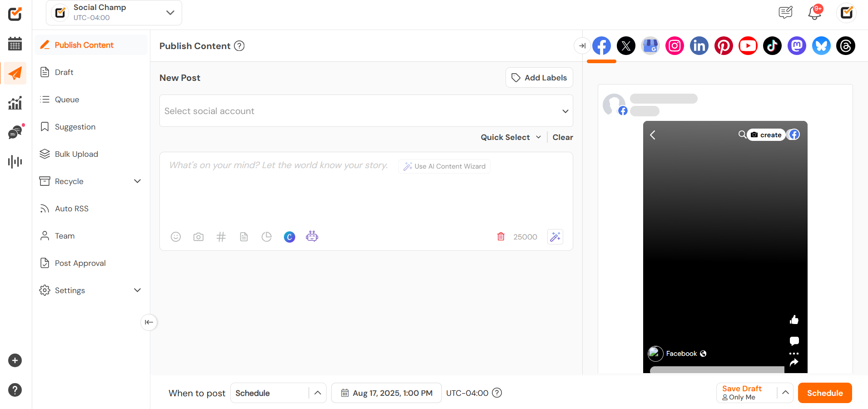Open notifications bell
The image size is (868, 409).
pyautogui.click(x=815, y=12)
